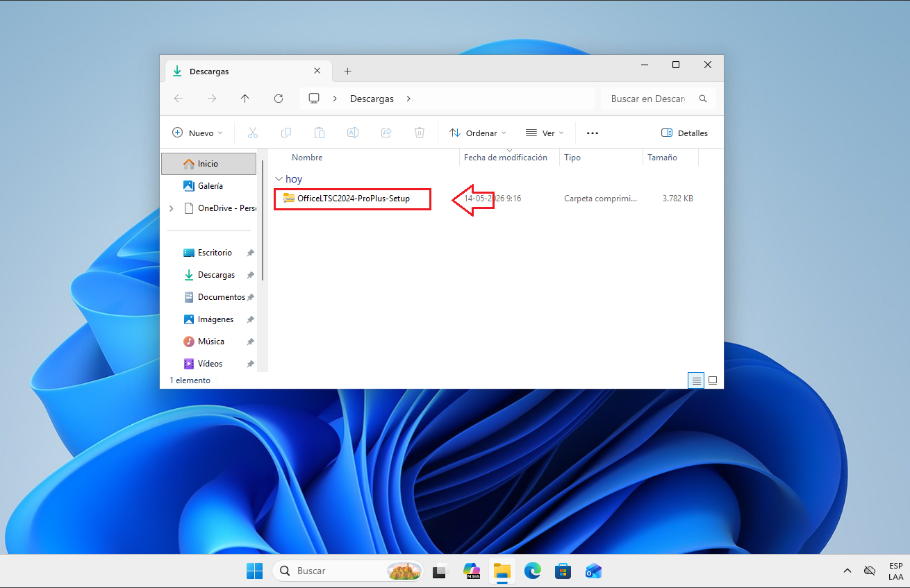Click the file size 3.782 KB

(x=677, y=199)
